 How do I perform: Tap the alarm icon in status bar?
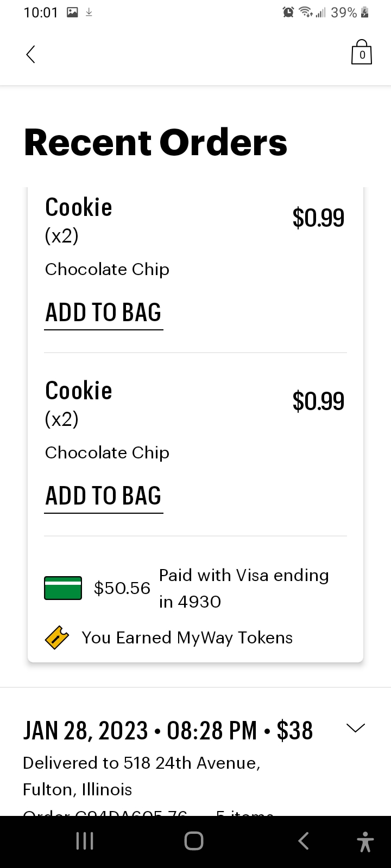(x=288, y=12)
